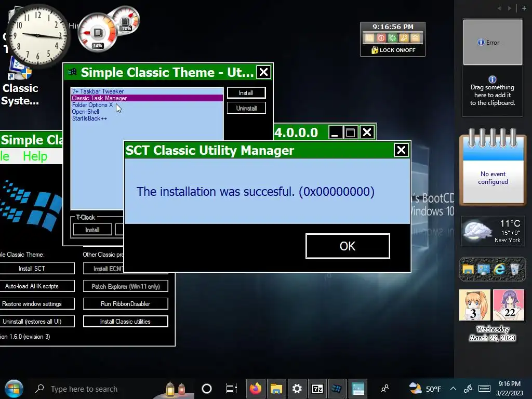Launch Firefox from the taskbar
This screenshot has width=532, height=399.
(256, 389)
